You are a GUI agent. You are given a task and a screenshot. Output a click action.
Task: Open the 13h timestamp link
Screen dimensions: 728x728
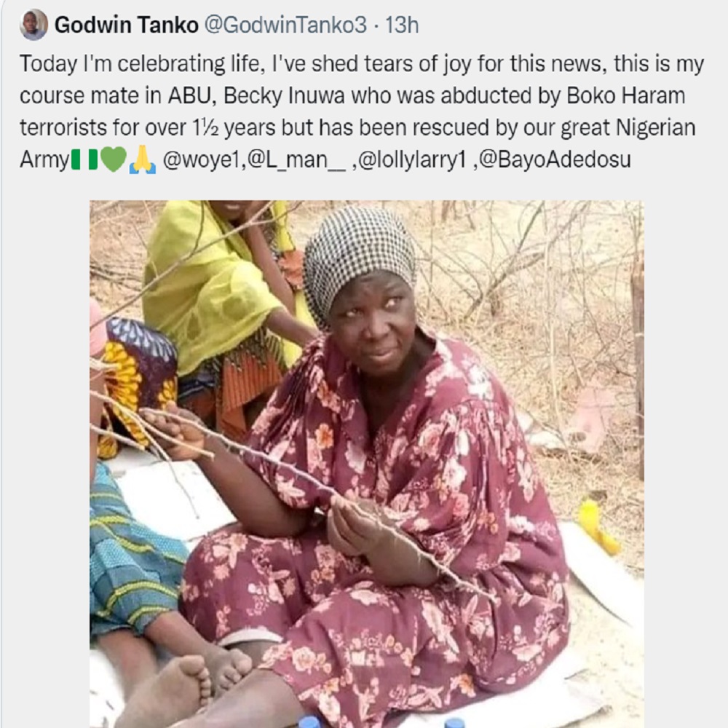click(402, 25)
